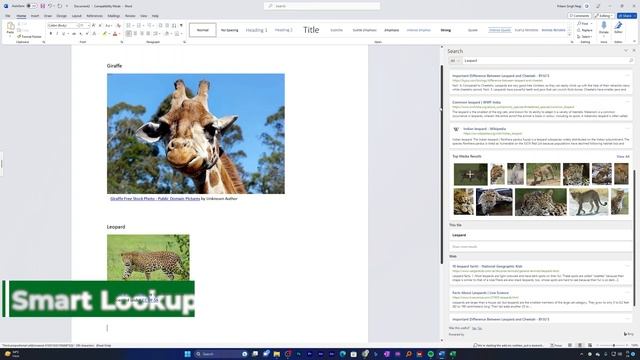Click the blue Share button
Screen dimensions: 640x360
[x=627, y=16]
